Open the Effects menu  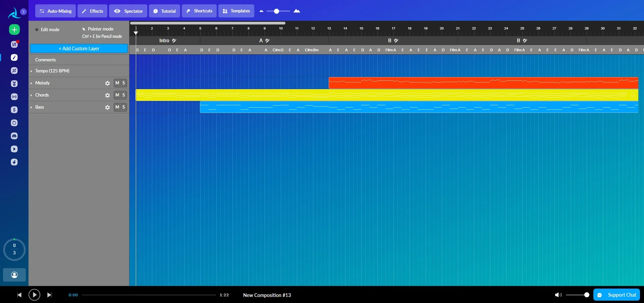point(93,11)
